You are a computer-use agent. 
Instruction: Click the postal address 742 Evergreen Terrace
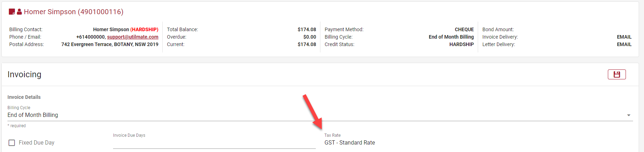click(x=110, y=44)
